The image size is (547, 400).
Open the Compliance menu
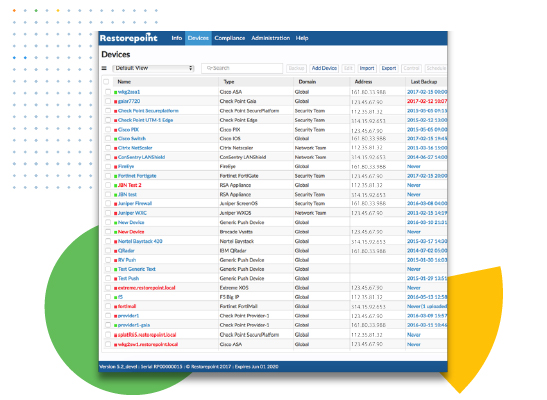tap(230, 38)
